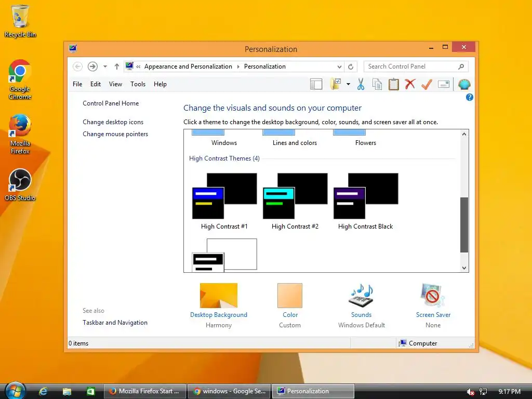Image resolution: width=532 pixels, height=399 pixels.
Task: Click the orange checkmark Properties icon
Action: pyautogui.click(x=427, y=84)
